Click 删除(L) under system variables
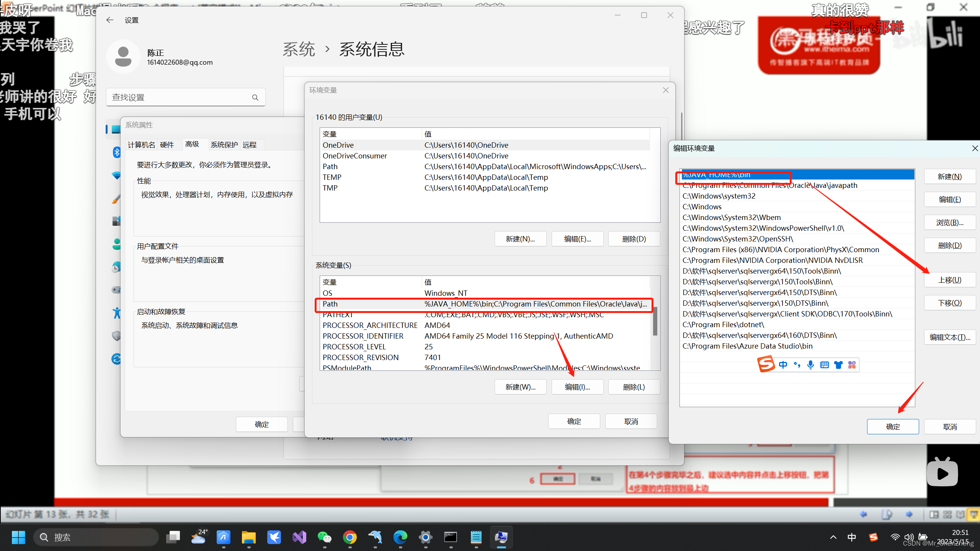 click(x=634, y=387)
